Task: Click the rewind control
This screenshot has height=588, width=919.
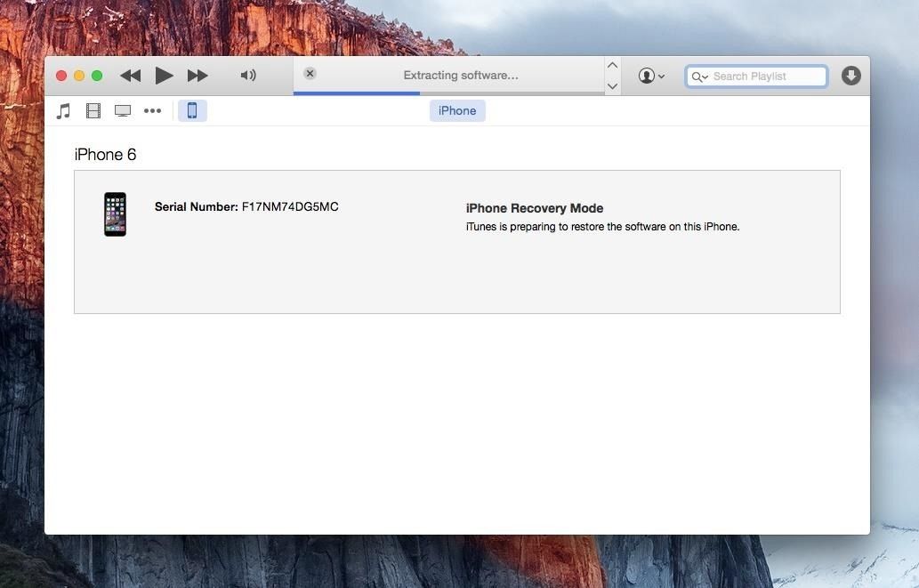Action: 130,76
